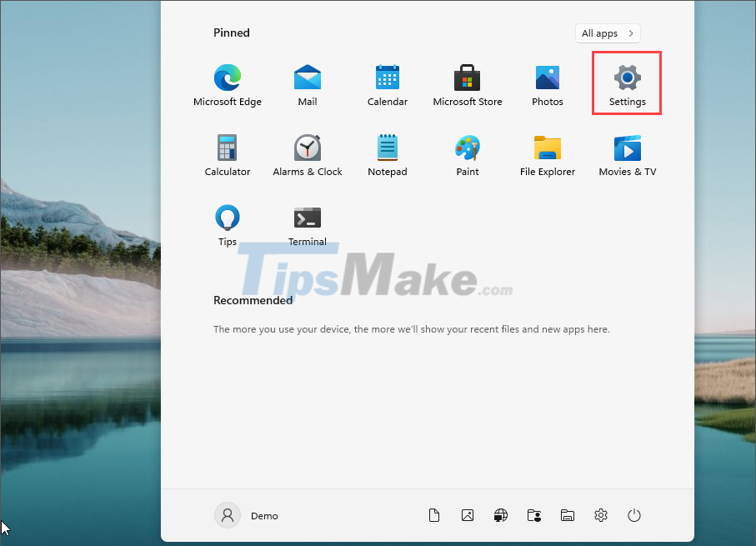Launch the Paint app
This screenshot has height=546, width=756.
click(x=467, y=153)
